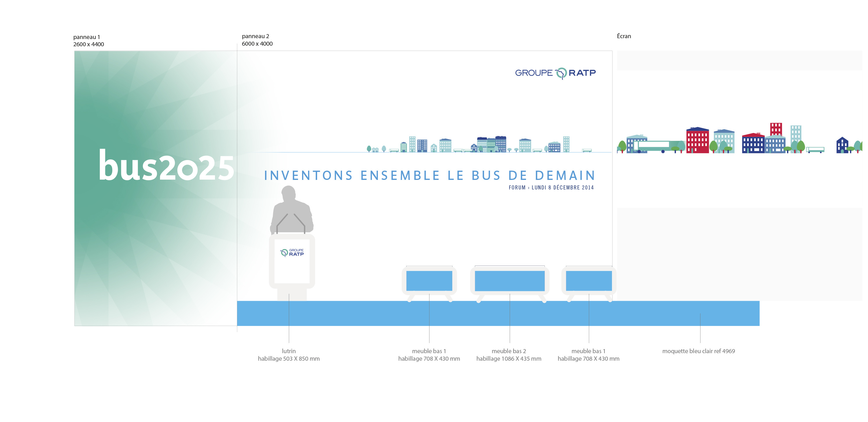
Task: Click the "panneau 1" label
Action: [87, 37]
